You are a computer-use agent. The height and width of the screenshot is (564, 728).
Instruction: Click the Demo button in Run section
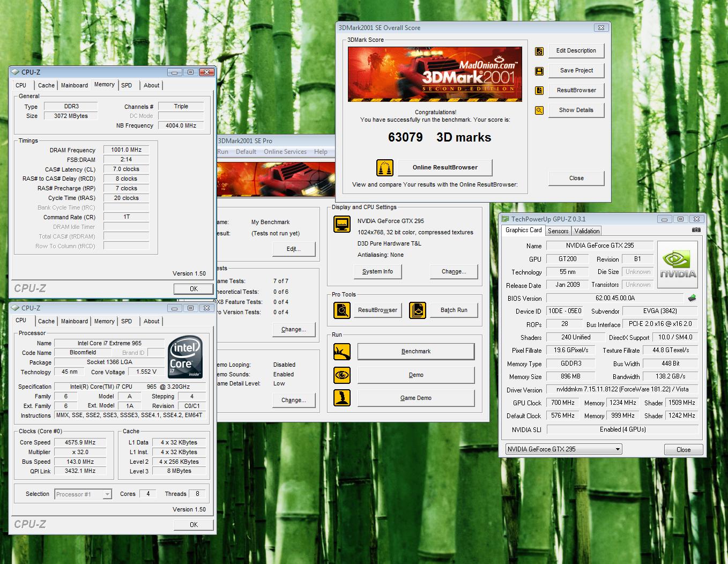pyautogui.click(x=416, y=375)
